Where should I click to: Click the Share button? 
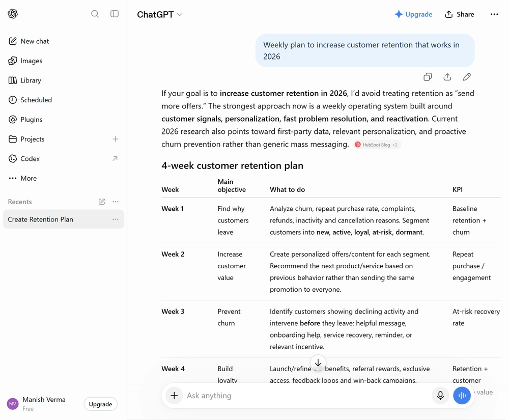coord(459,14)
